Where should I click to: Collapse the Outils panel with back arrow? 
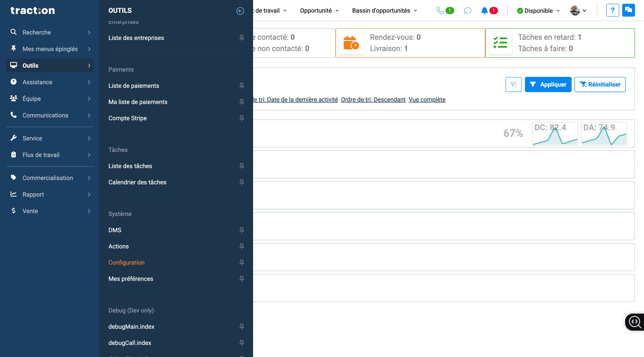[240, 11]
